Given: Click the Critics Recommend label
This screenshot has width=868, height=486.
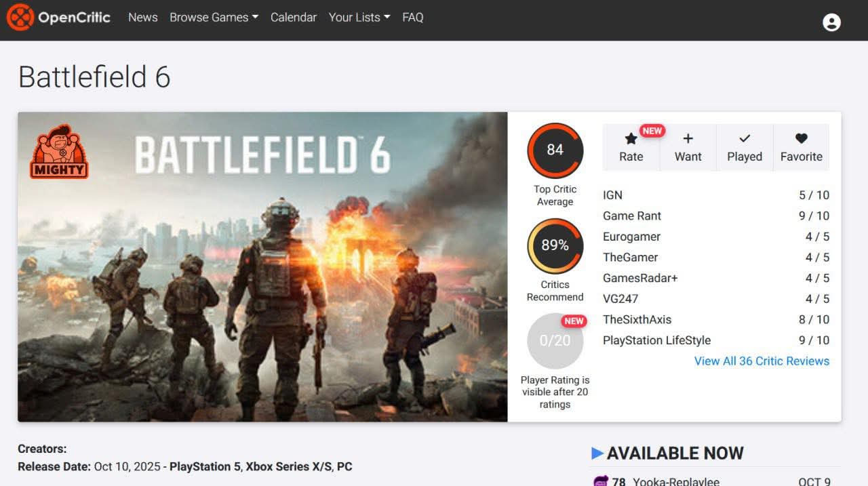Looking at the screenshot, I should pyautogui.click(x=555, y=291).
